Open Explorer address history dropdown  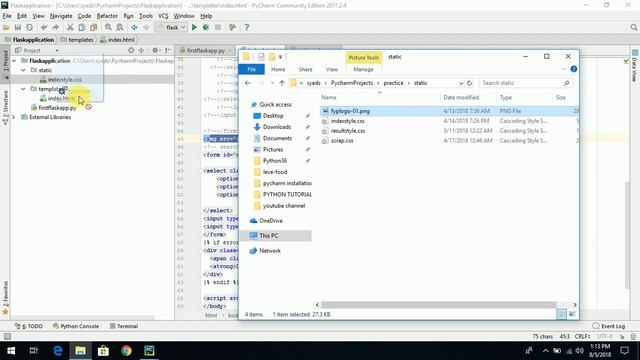tap(461, 83)
